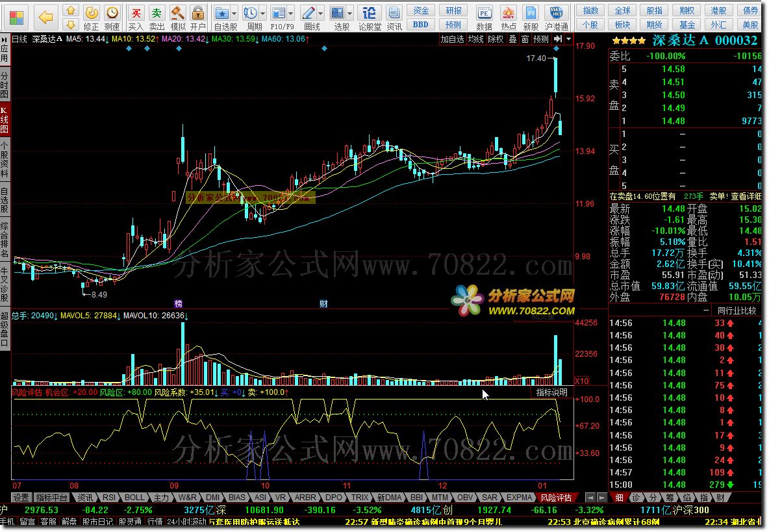769x532 pixels.
Task: Open the 个股资料 side tab
Action: coord(5,160)
